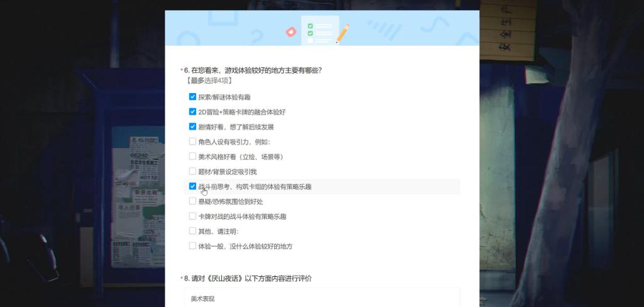Viewport: 644px width, 307px height.
Task: Click the pencil icon in header banner
Action: pyautogui.click(x=343, y=33)
